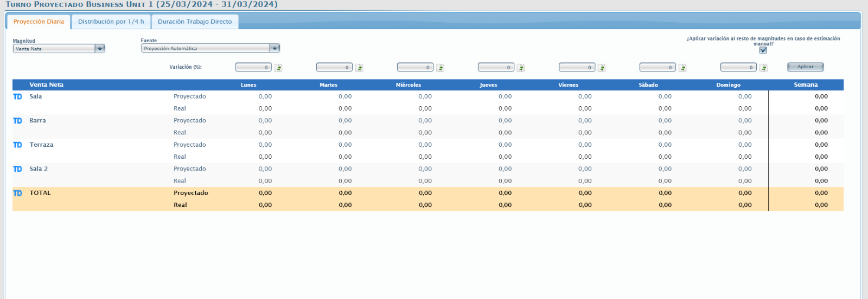
Task: Click the apply-variation icon for Miércoles
Action: pos(440,68)
